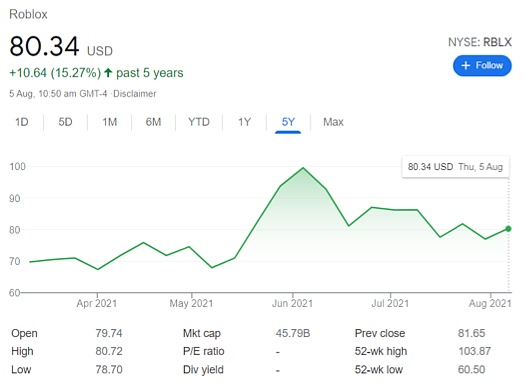Select the 1D time range tab
Viewport: 529px width, 389px height.
click(x=22, y=122)
